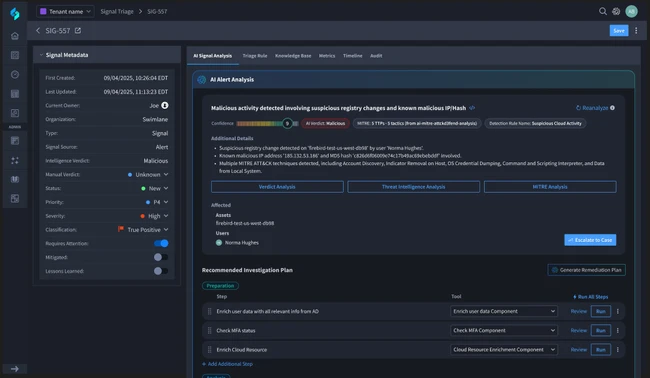Click Reanalyze link
The height and width of the screenshot is (378, 650).
pyautogui.click(x=592, y=108)
